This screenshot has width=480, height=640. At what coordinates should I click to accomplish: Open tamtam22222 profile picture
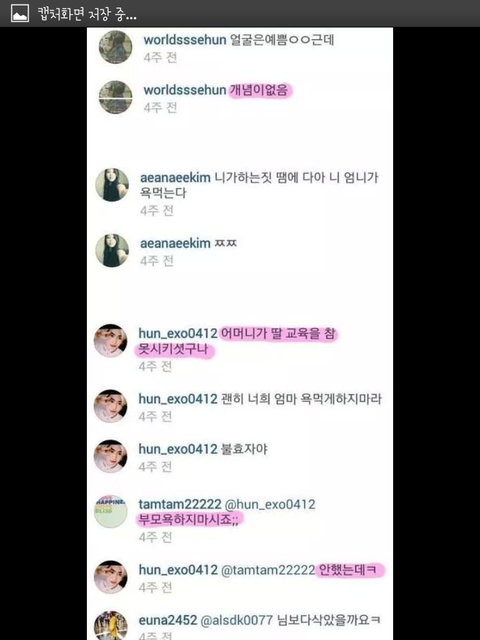[111, 511]
